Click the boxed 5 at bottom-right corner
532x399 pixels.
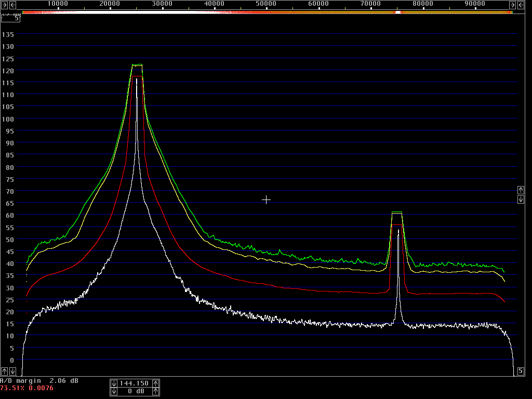coord(521,371)
